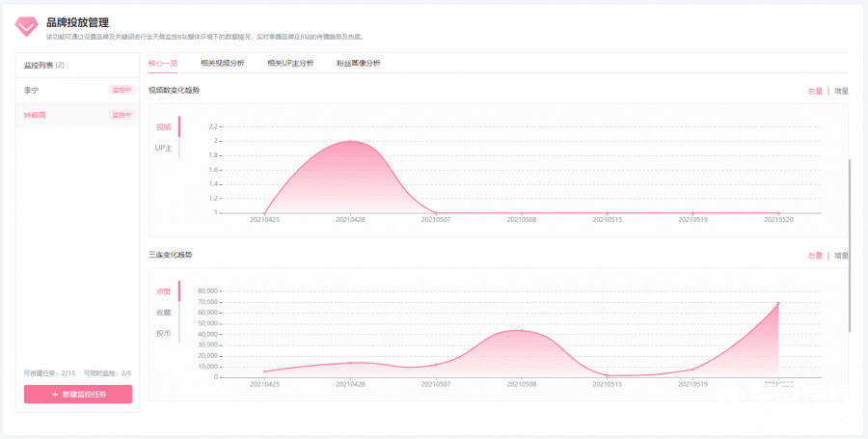The height and width of the screenshot is (439, 868).
Task: Click the 20210428 peak point on the video chart
Action: point(350,142)
